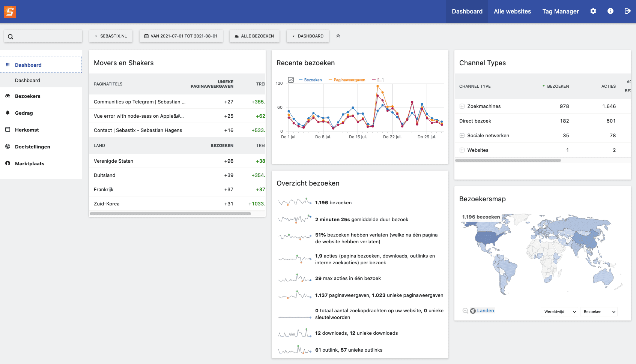Image resolution: width=636 pixels, height=364 pixels.
Task: Click the sign out icon
Action: click(x=627, y=11)
